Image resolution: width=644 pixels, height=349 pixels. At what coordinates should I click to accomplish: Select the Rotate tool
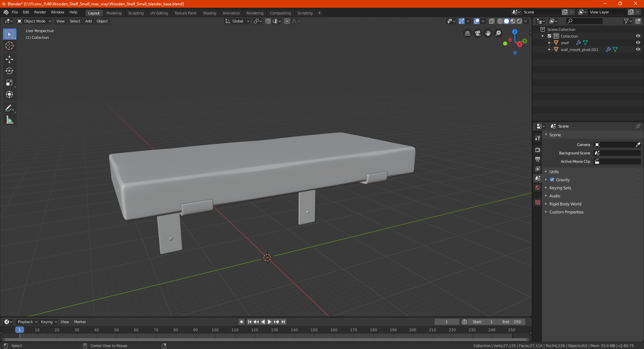[x=9, y=71]
